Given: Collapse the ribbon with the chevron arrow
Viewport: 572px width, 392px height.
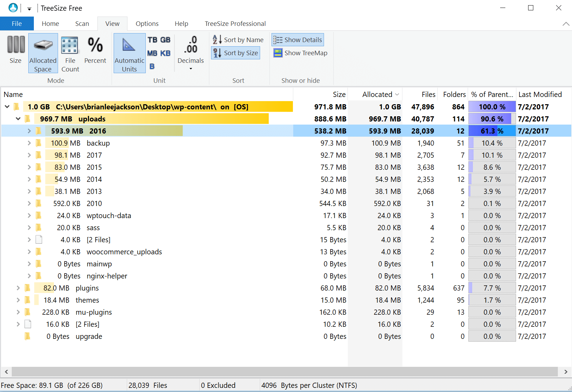Looking at the screenshot, I should [566, 24].
